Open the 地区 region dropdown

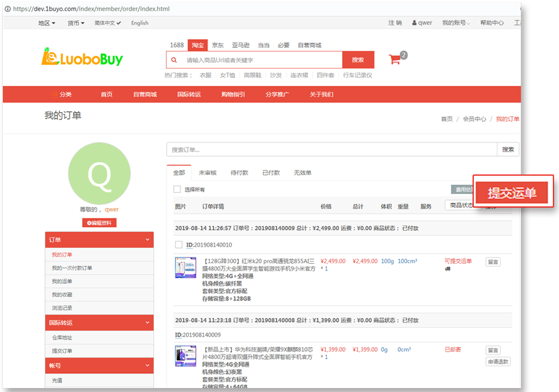pos(47,23)
